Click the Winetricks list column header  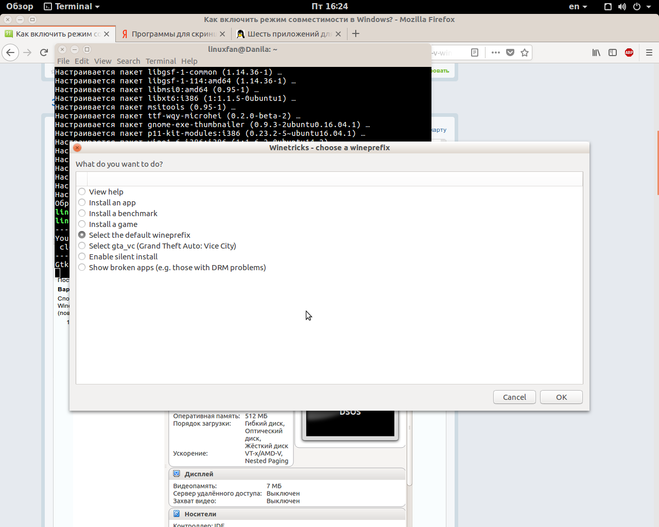[x=329, y=179]
